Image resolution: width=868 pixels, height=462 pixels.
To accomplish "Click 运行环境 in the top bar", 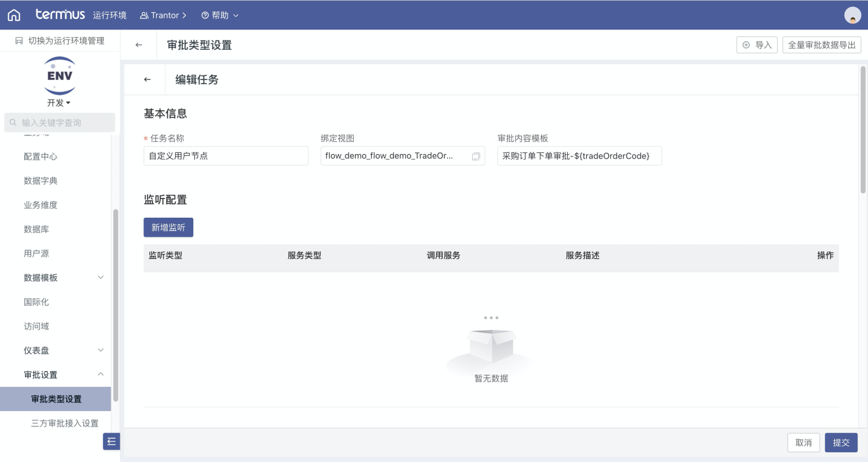I will [110, 15].
